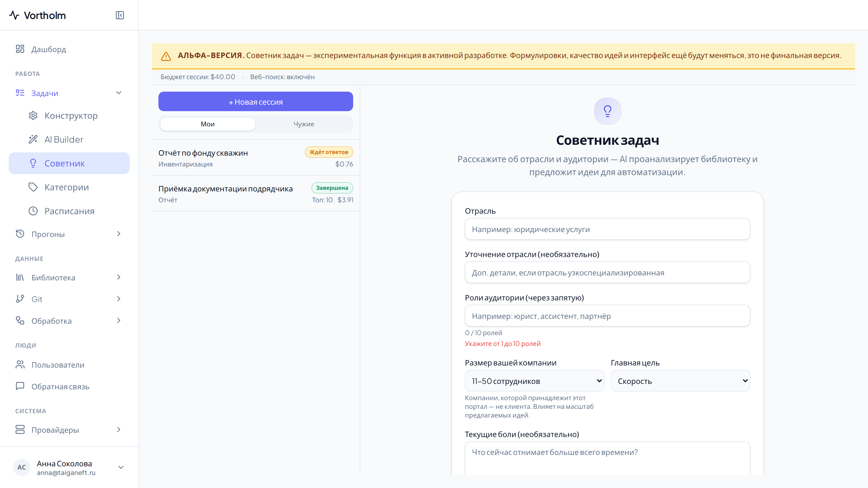Open Пользователи in the sidebar
868x488 pixels.
(69, 365)
